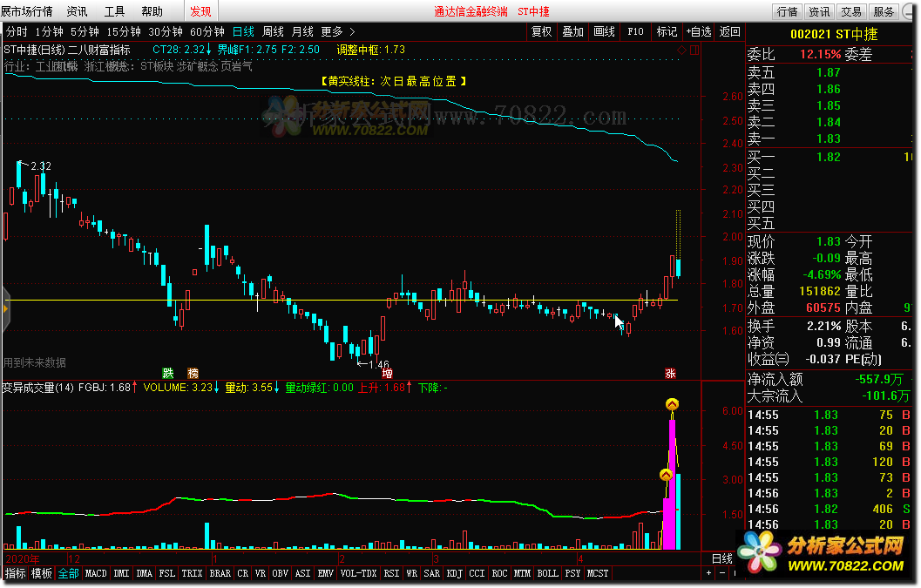Select the EMV indicator
Image resolution: width=921 pixels, height=588 pixels.
click(x=325, y=573)
